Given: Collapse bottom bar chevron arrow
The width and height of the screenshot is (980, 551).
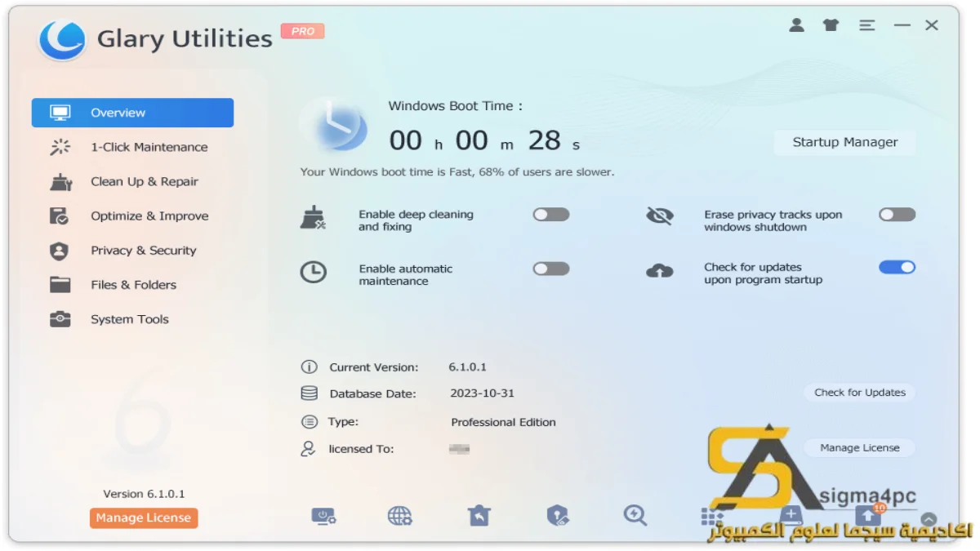Looking at the screenshot, I should [x=929, y=519].
